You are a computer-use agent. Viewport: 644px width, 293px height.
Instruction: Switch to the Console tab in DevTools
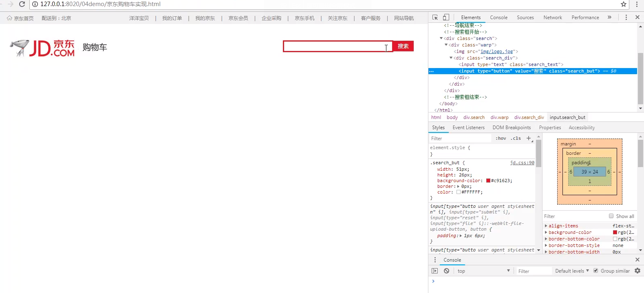[498, 18]
